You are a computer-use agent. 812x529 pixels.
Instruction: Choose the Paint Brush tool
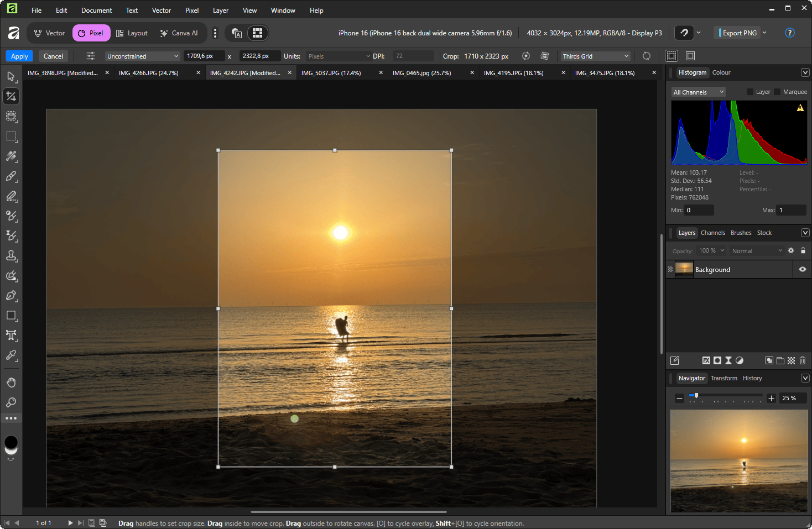pos(11,176)
